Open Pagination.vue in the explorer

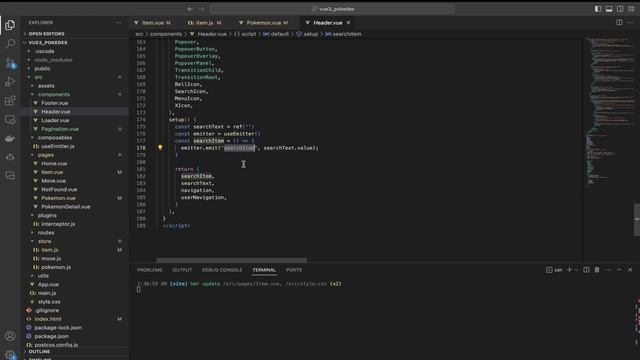pos(60,129)
